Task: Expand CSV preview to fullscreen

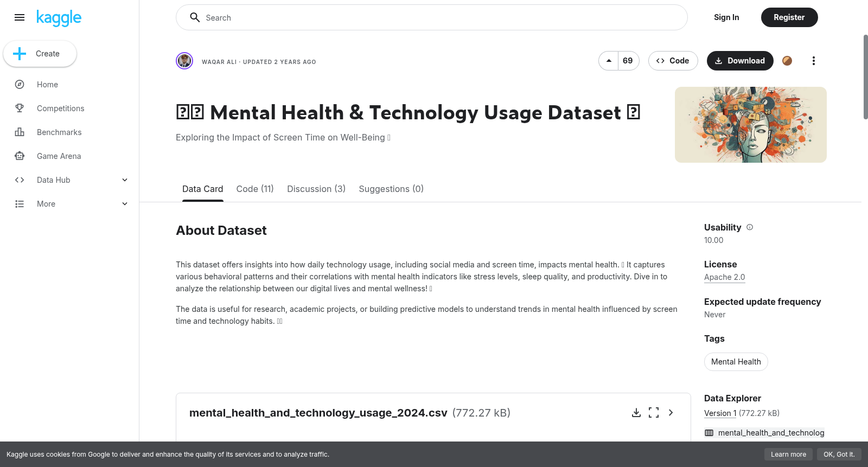Action: pos(654,413)
